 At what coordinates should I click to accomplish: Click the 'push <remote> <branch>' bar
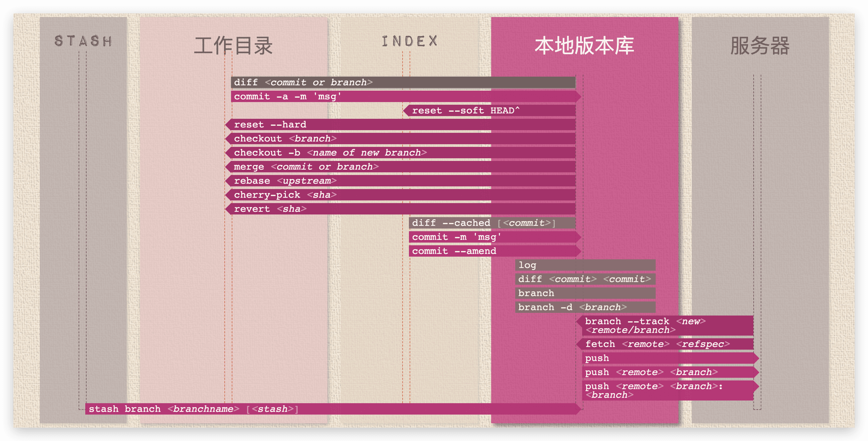(x=670, y=372)
